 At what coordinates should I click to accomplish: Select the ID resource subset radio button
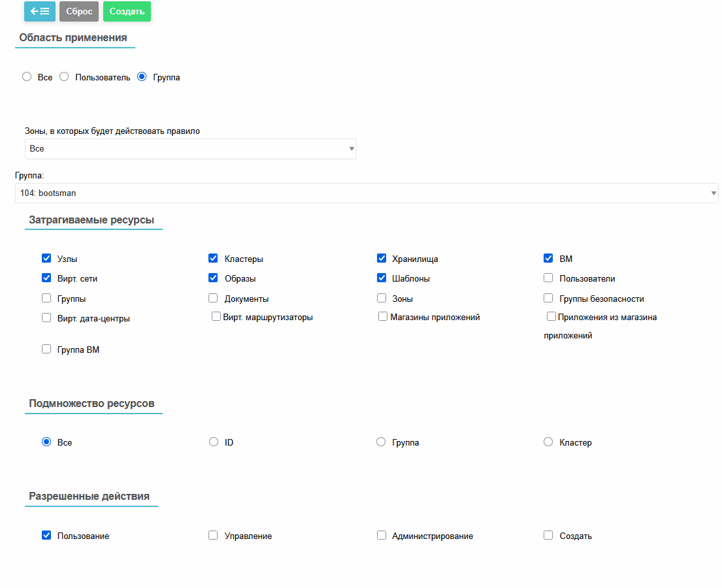coord(214,442)
